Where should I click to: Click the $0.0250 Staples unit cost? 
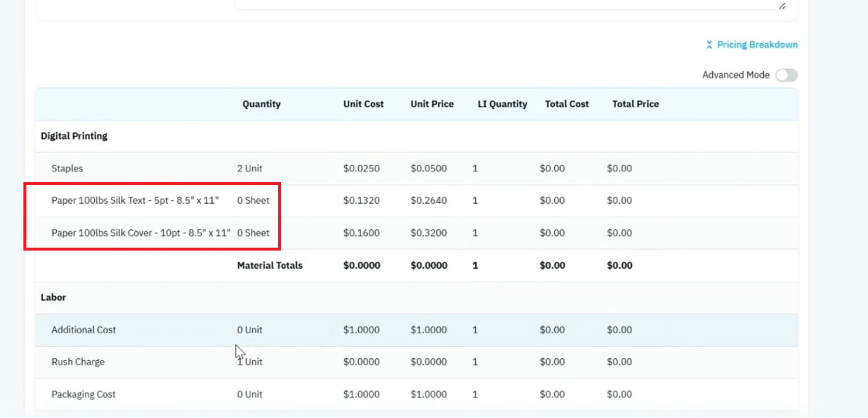[x=362, y=168]
